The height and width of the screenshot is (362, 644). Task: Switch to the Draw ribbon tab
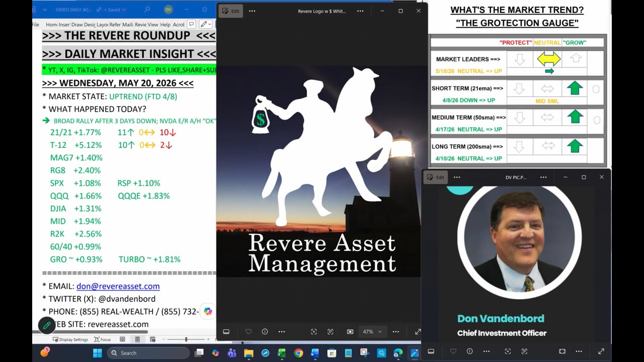77,25
